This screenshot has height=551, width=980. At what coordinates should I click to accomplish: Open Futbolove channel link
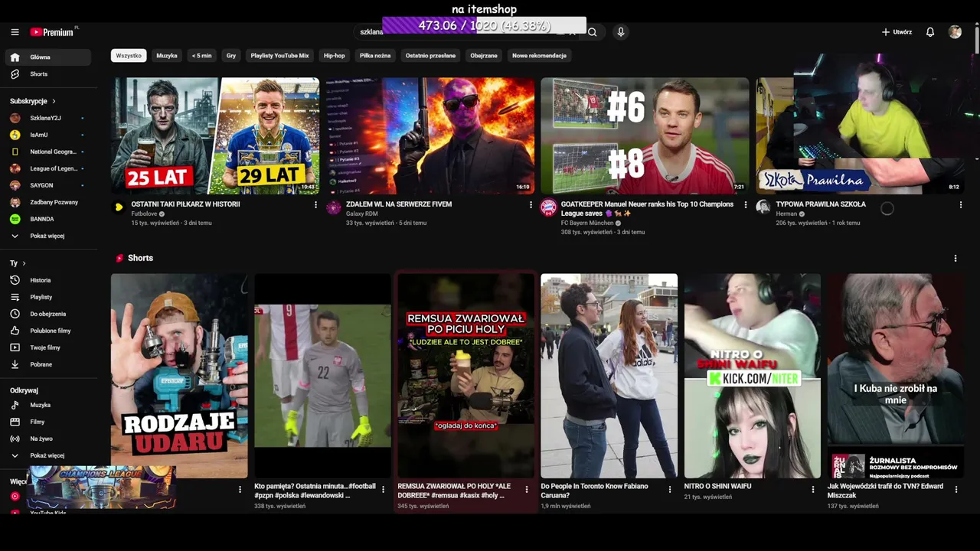[144, 214]
